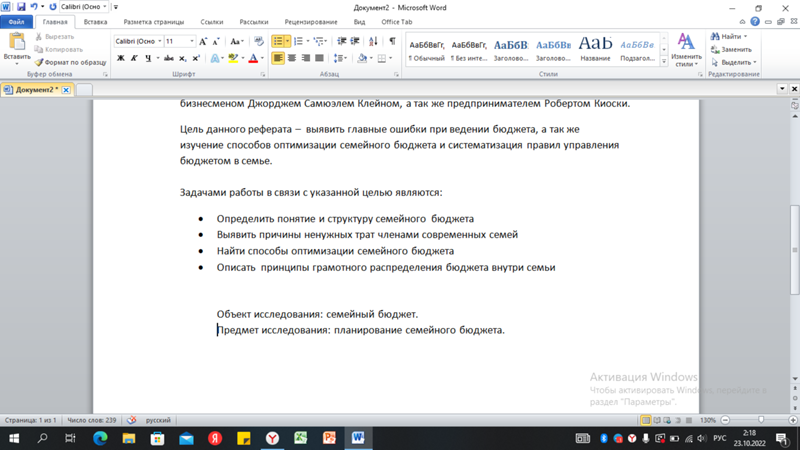Viewport: 800px width, 450px height.
Task: Center-align the paragraph text
Action: click(293, 59)
